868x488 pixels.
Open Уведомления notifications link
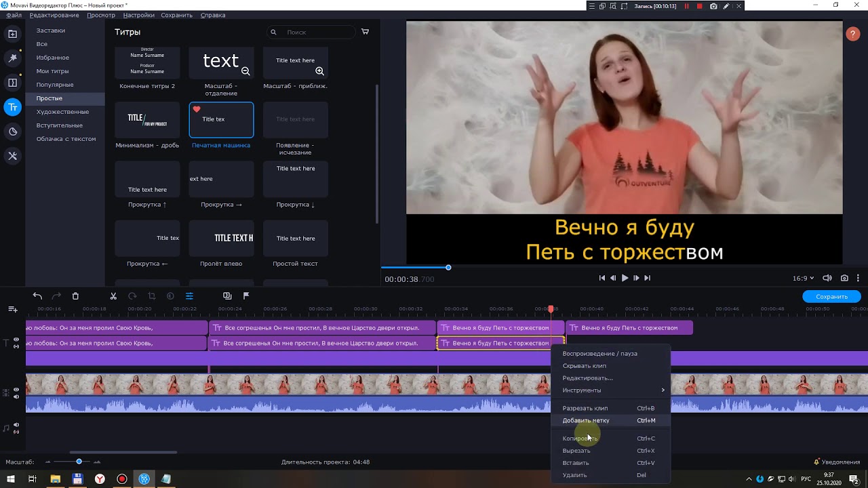(837, 462)
